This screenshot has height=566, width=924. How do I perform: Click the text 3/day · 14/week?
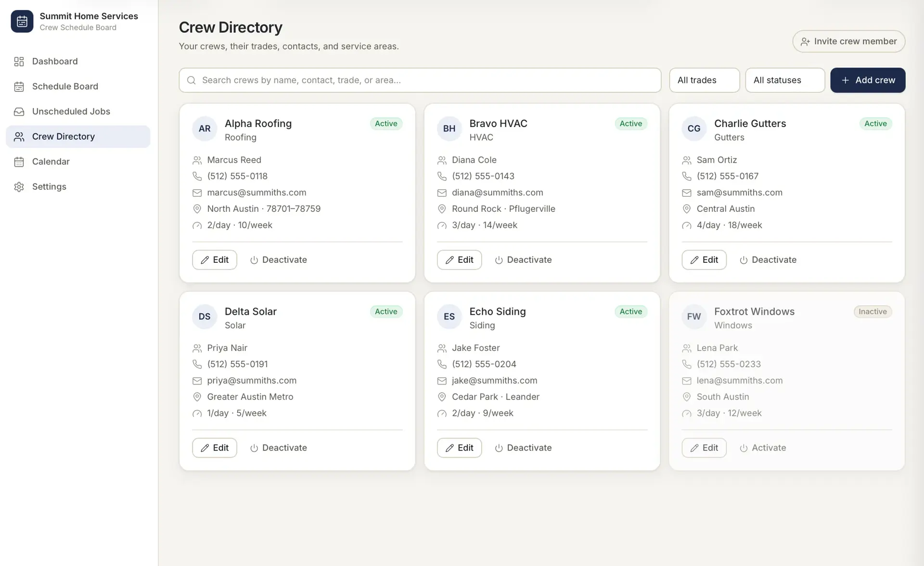(484, 225)
